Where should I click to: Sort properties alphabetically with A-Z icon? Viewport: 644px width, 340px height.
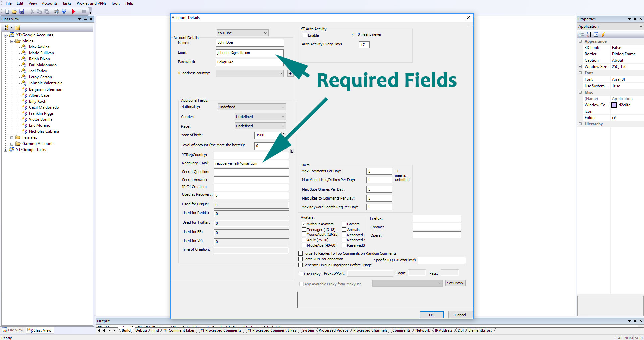[x=589, y=35]
